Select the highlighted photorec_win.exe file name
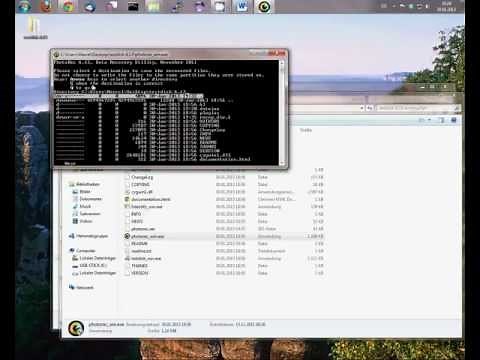The image size is (480, 360). click(148, 236)
